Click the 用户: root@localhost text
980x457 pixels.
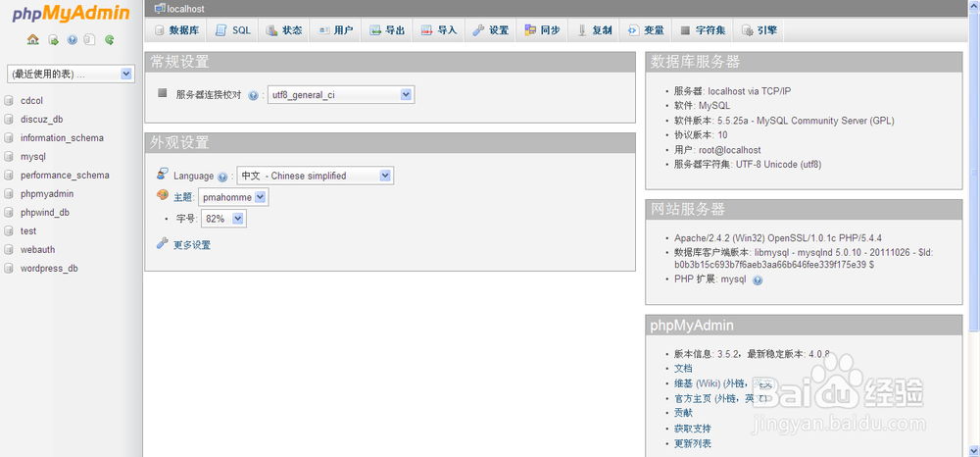tap(717, 150)
